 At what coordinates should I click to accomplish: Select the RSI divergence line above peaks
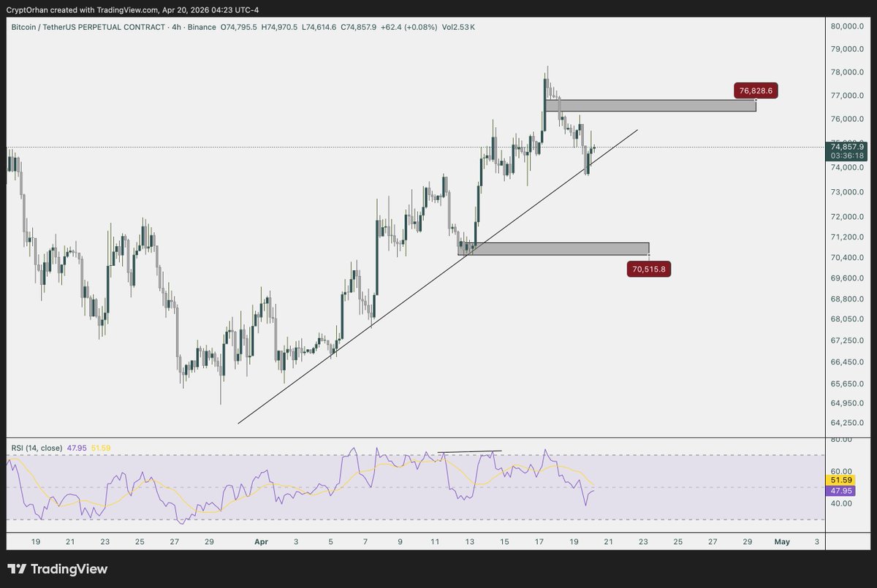click(470, 452)
